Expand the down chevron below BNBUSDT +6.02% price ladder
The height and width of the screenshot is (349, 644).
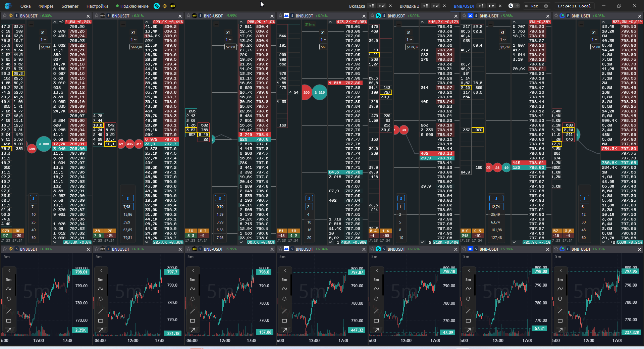pos(422,242)
